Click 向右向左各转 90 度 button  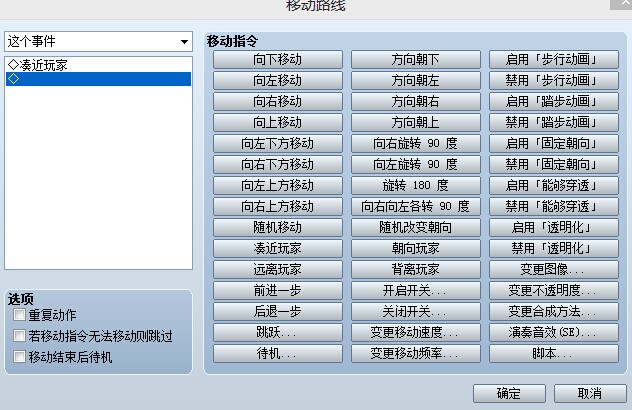click(x=416, y=206)
